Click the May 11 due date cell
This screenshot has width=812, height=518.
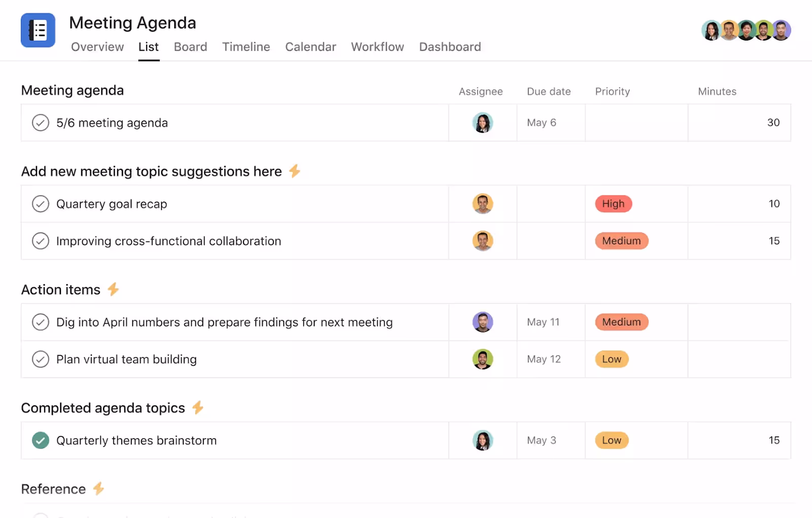(x=543, y=322)
